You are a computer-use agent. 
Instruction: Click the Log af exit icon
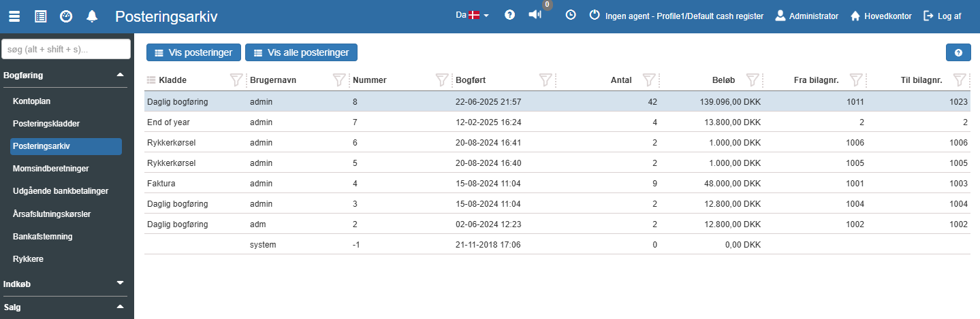tap(928, 16)
